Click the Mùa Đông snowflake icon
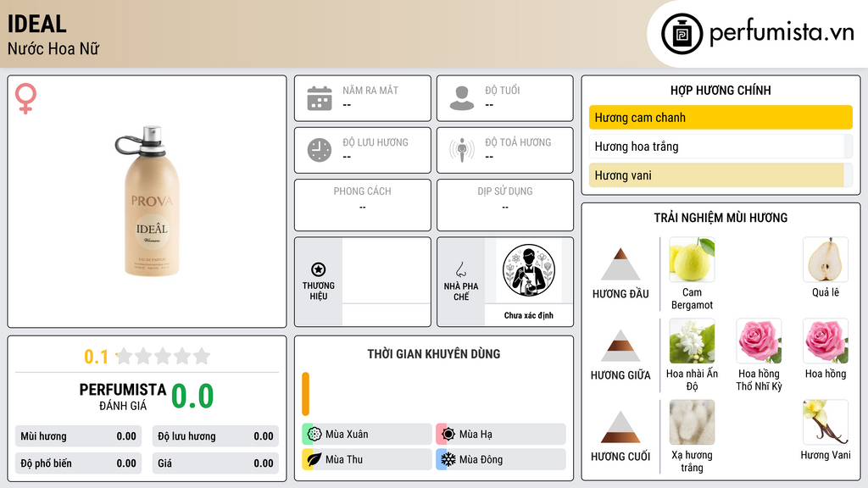Screen dimensions: 868x488 click(448, 459)
